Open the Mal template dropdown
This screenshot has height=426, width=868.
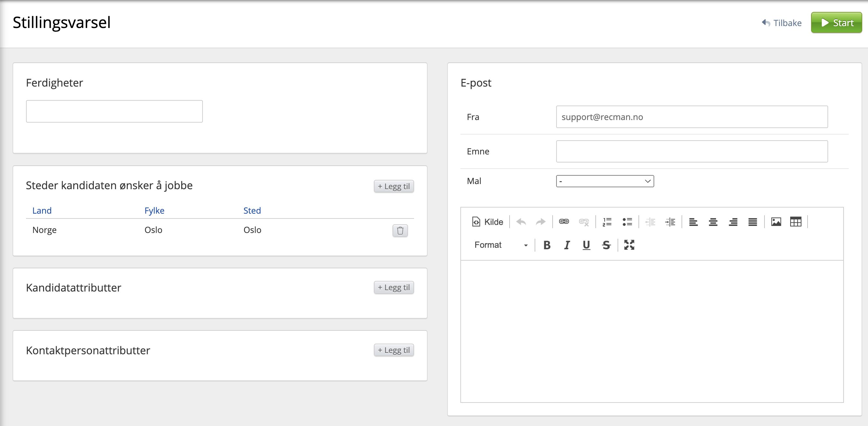(x=605, y=181)
